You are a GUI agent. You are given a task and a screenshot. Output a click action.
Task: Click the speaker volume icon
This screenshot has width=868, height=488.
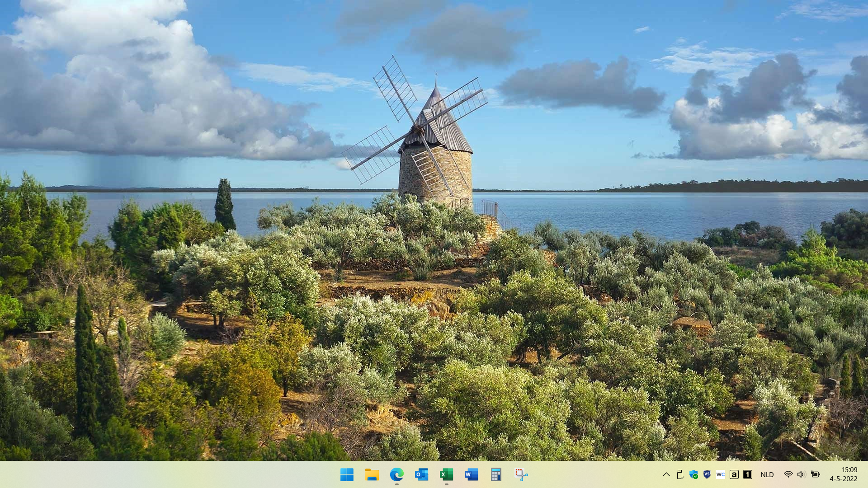point(801,474)
